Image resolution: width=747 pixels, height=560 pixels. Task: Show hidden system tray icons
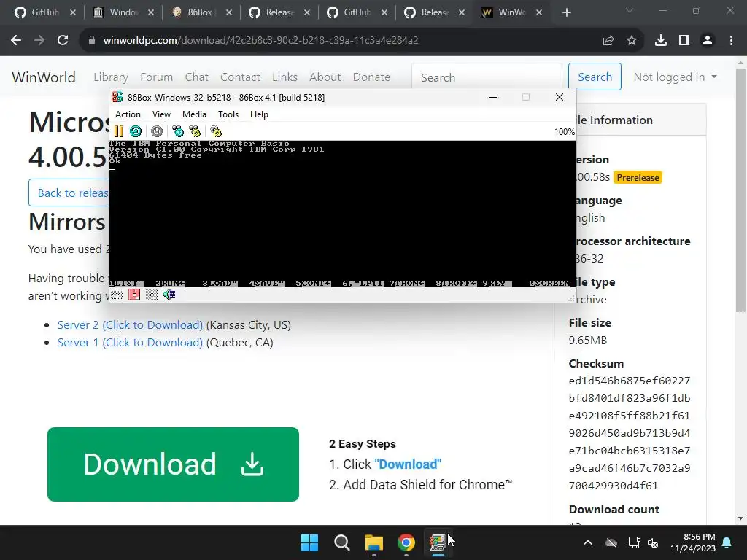(588, 542)
